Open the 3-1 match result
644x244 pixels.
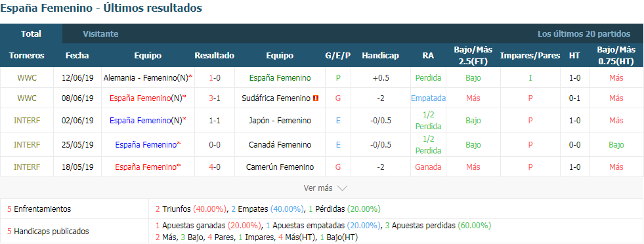pyautogui.click(x=215, y=98)
